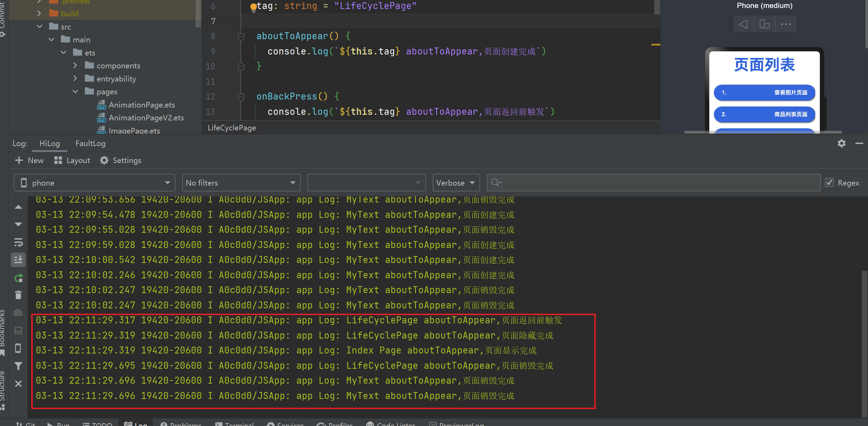Screen dimensions: 868x426
Task: Toggle code fold at onBackPress method
Action: pos(241,96)
